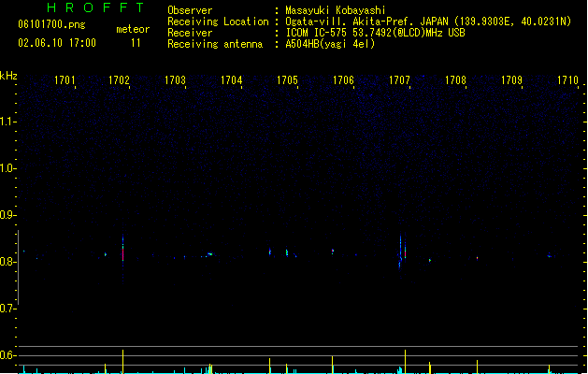The width and height of the screenshot is (588, 374).
Task: Click the date stamp 02.06.10 17:00
Action: click(57, 43)
